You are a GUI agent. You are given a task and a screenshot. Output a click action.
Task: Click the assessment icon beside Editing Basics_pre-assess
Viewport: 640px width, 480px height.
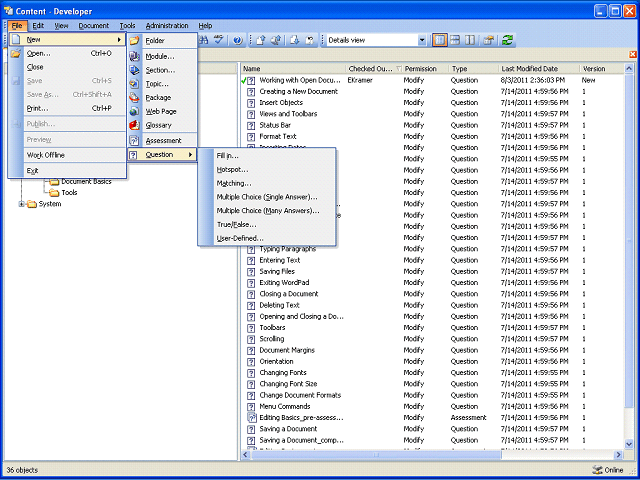click(x=251, y=418)
